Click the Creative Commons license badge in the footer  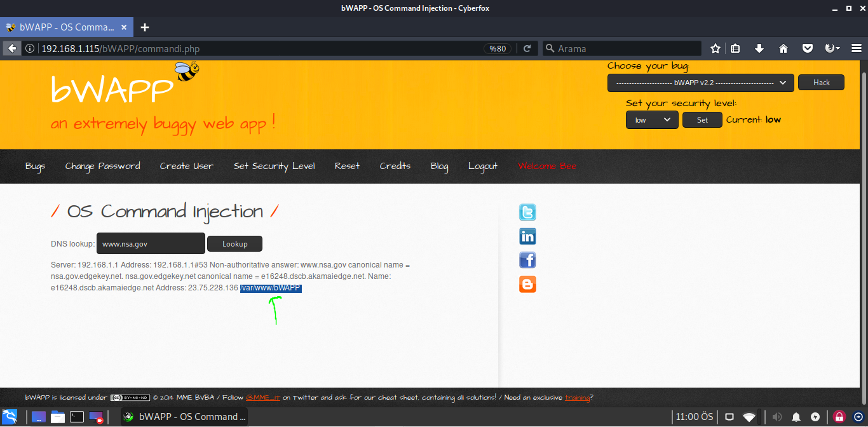(x=130, y=398)
